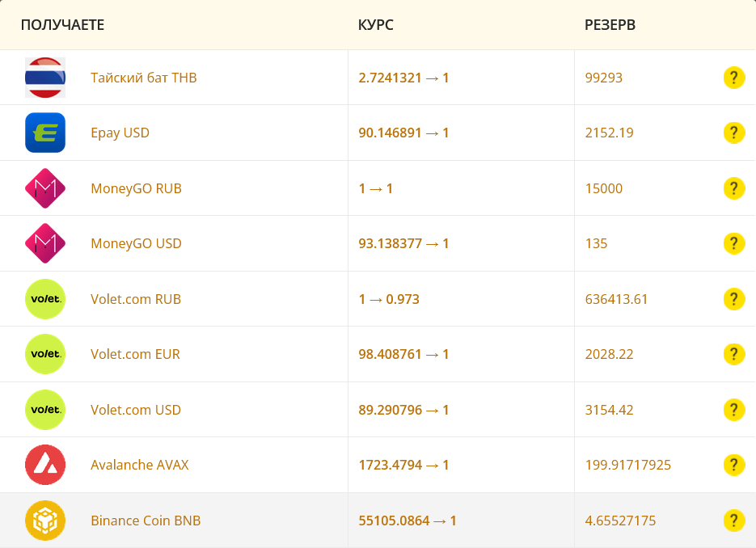Click the MoneyGO RUB diamond icon
756x548 pixels.
(45, 188)
